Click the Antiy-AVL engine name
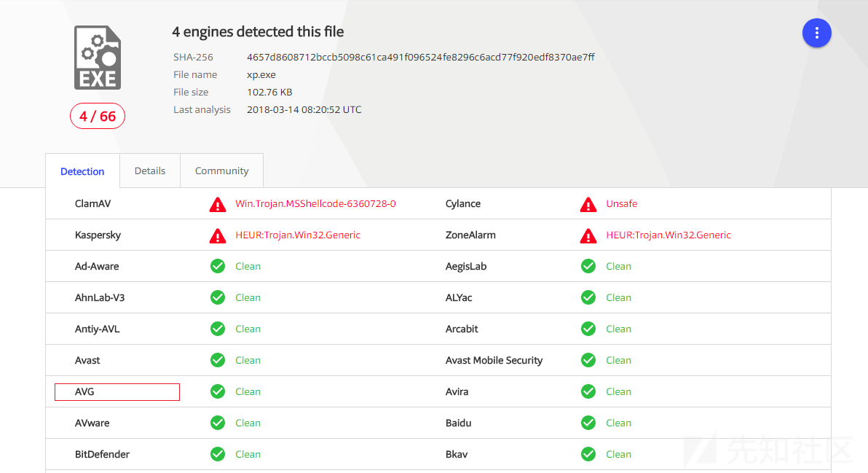This screenshot has height=473, width=868. 98,329
